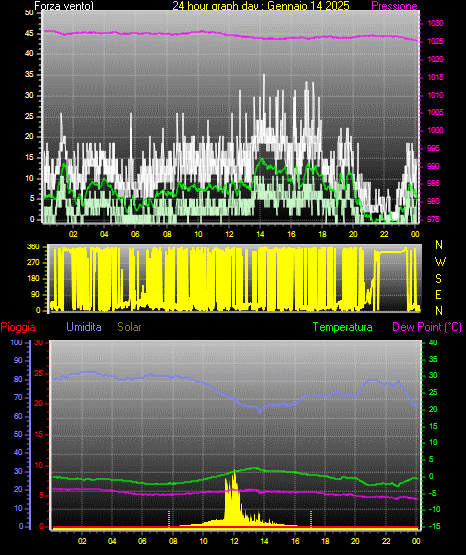Image resolution: width=466 pixels, height=555 pixels.
Task: Click pressure axis value 1015
Action: coord(435,77)
